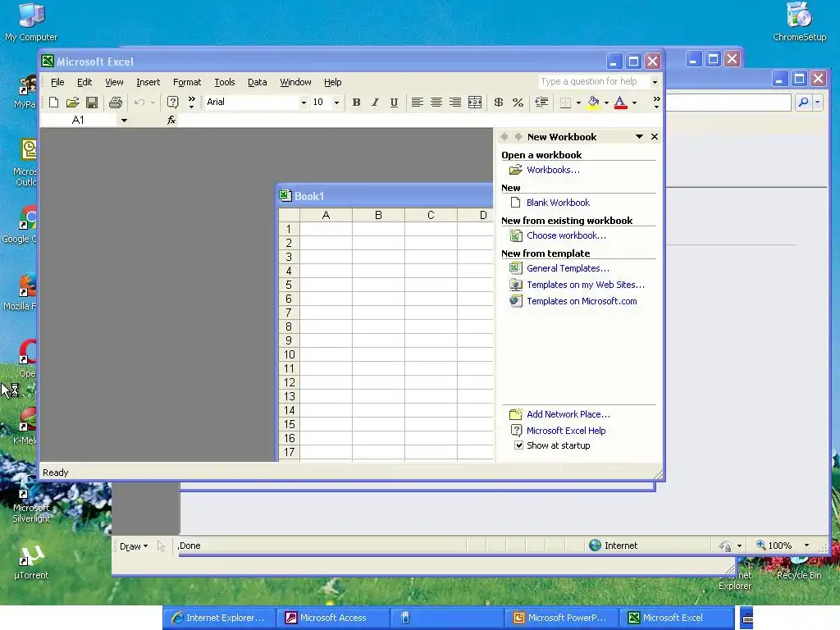Open the Data menu
Screen dimensions: 840x630
257,82
